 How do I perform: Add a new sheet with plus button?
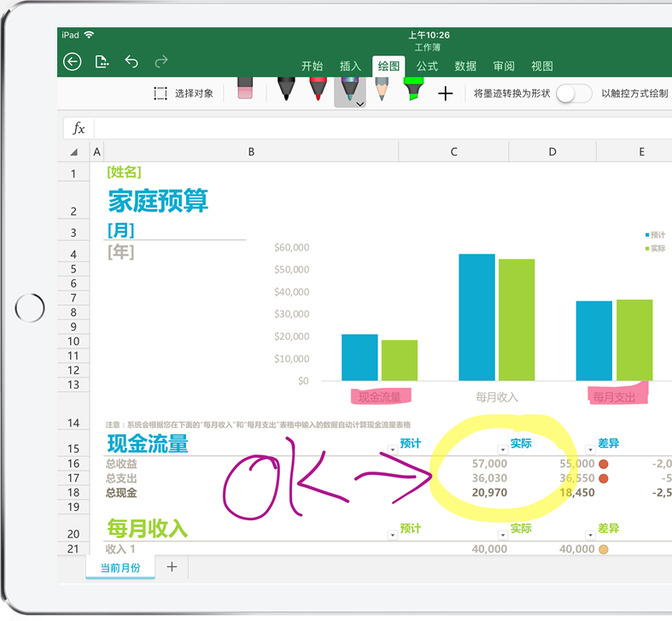172,566
